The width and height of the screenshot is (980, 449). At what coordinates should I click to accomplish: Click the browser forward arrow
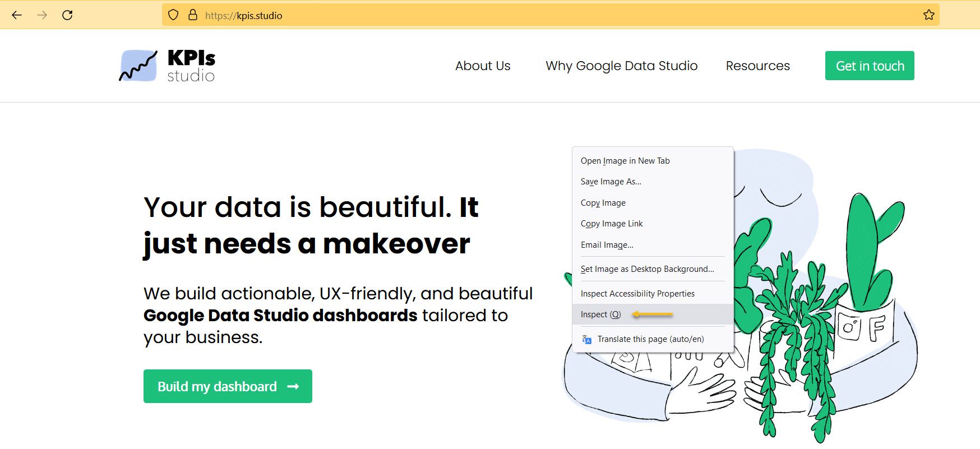click(x=42, y=15)
